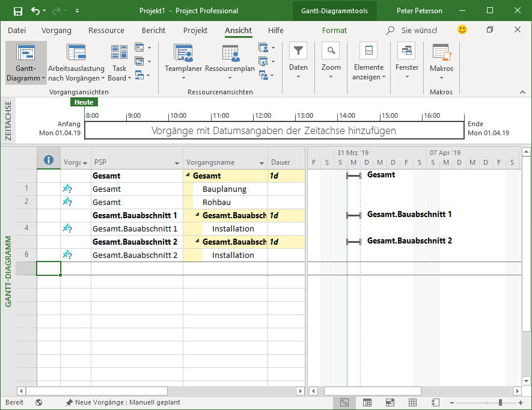Image resolution: width=532 pixels, height=410 pixels.
Task: Open the Hilfe tab
Action: click(275, 31)
